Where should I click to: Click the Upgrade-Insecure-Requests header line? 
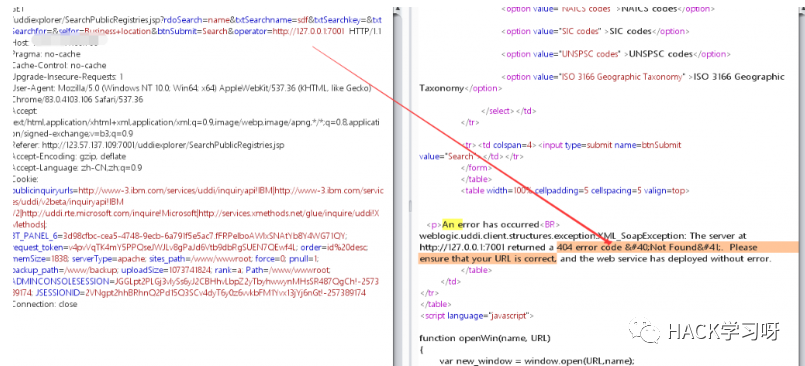[x=67, y=76]
